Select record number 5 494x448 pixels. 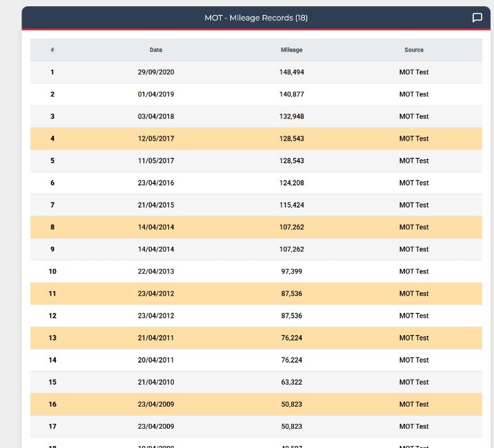click(x=52, y=161)
